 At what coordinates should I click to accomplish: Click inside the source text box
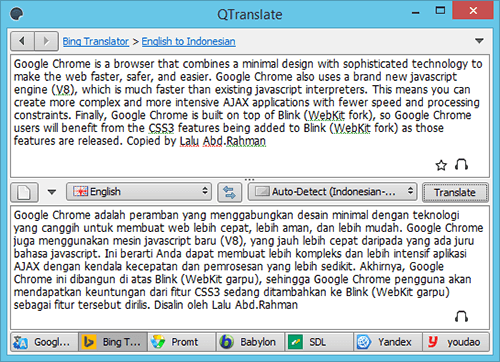click(250, 116)
